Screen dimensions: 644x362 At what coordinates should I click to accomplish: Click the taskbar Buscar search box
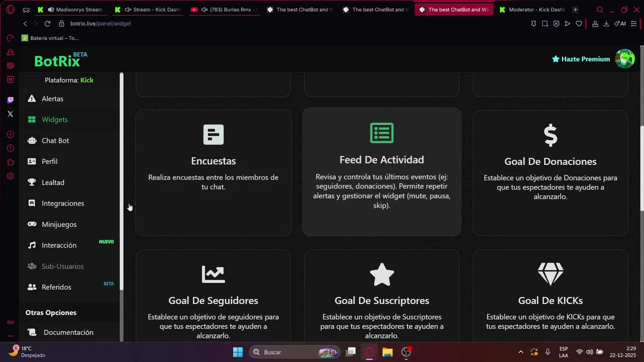pos(294,352)
